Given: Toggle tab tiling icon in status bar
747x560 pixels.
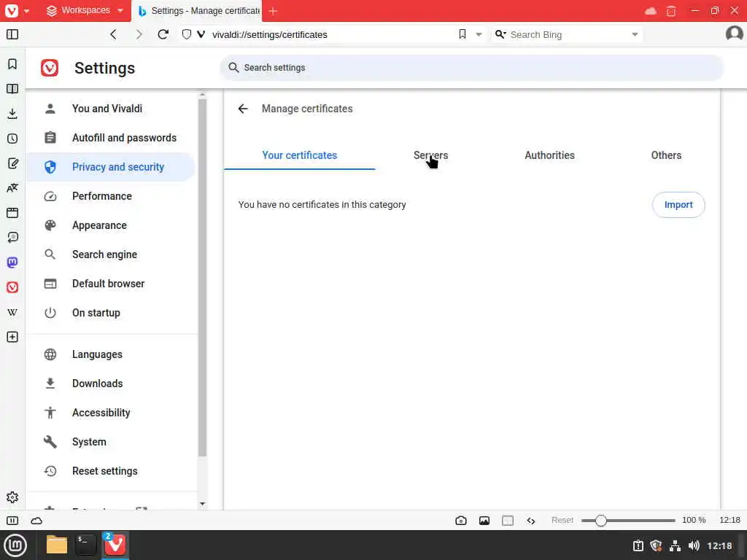Looking at the screenshot, I should [508, 520].
